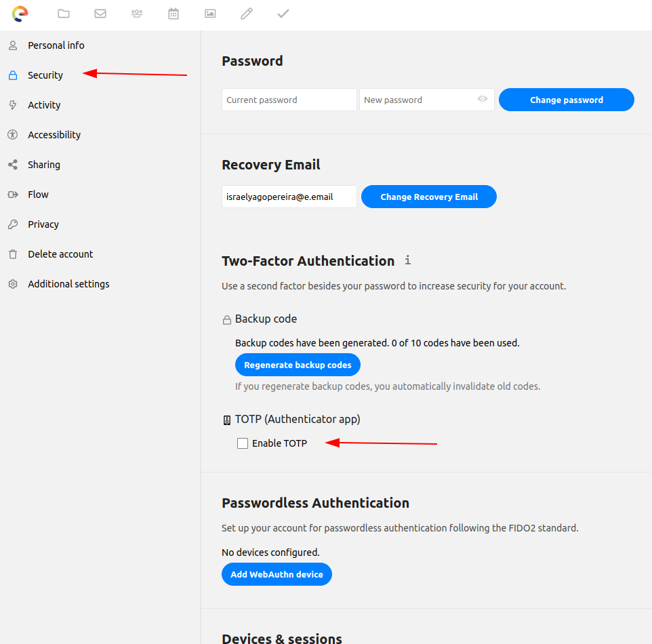Click the recovery email input field
652x644 pixels.
point(289,197)
